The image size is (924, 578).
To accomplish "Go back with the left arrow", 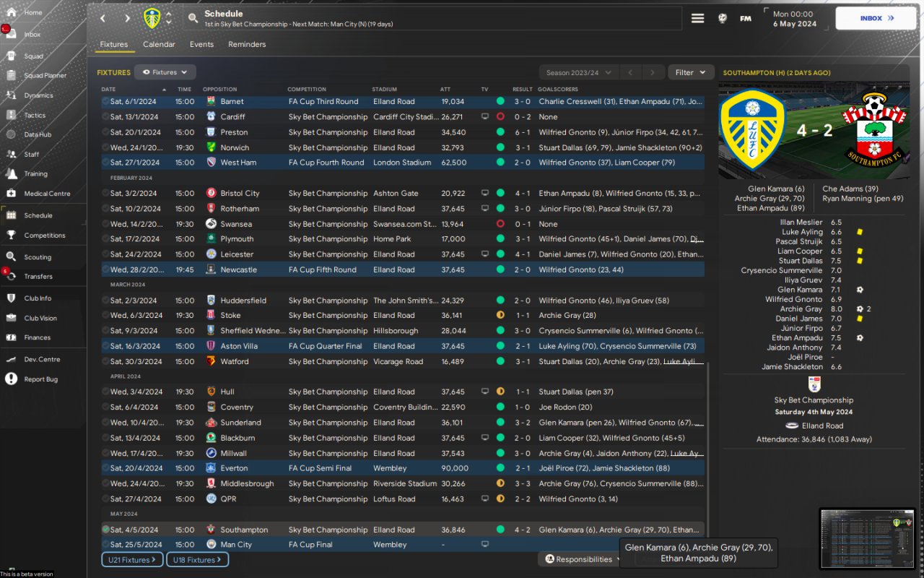I will tap(103, 18).
